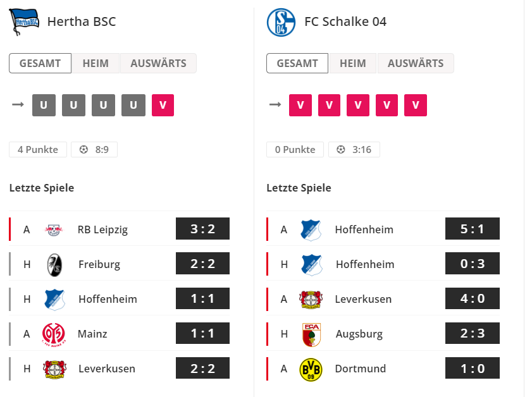
Task: Open the Augsburg opponent name link
Action: [359, 334]
